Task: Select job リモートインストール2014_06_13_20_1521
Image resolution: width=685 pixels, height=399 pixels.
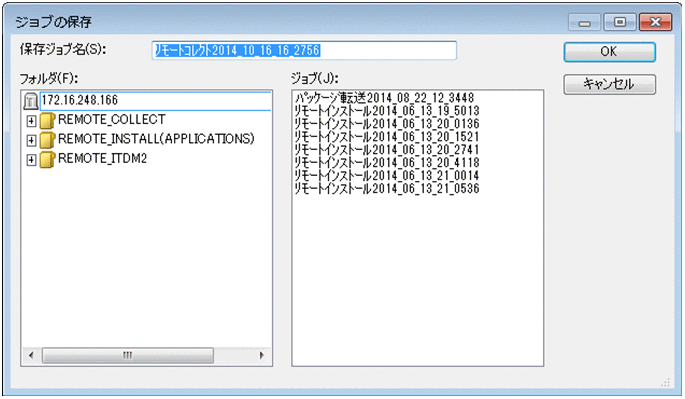Action: point(387,136)
